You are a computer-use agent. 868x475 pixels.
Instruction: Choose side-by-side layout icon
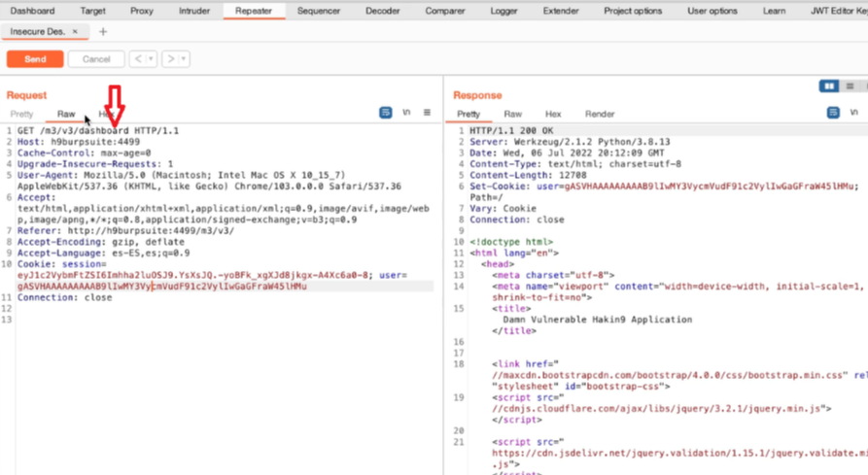click(829, 86)
